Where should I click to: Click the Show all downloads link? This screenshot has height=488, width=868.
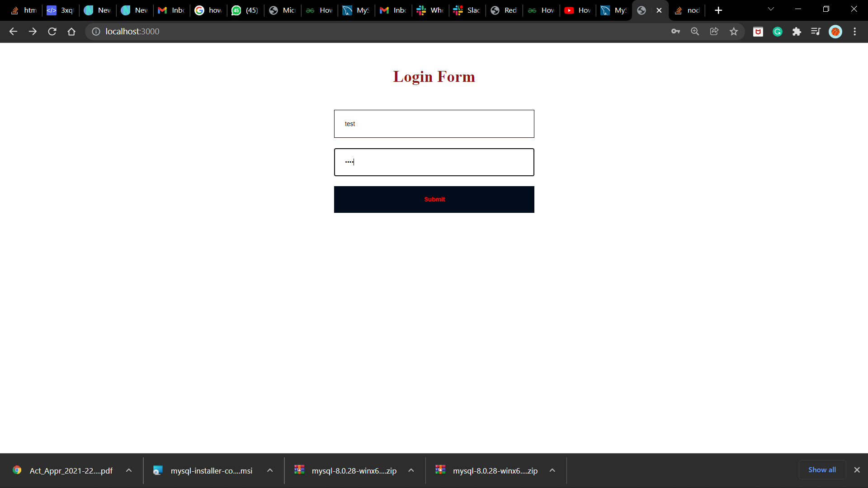(x=821, y=469)
